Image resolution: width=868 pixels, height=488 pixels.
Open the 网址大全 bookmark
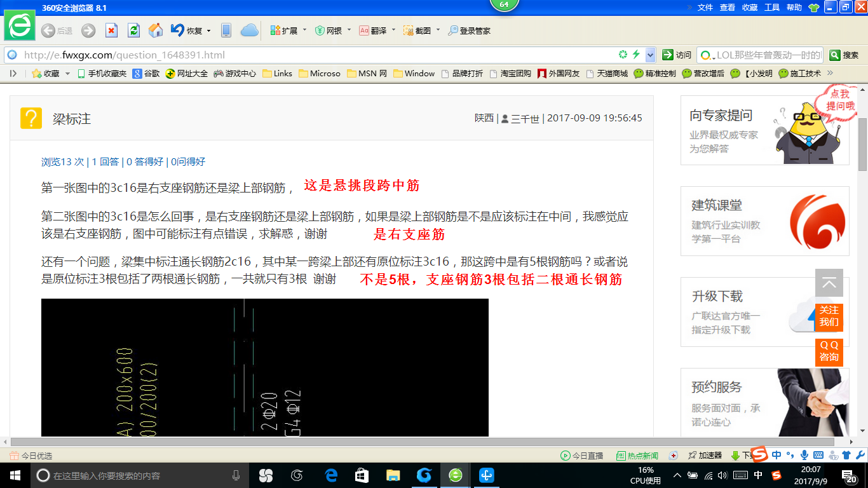click(187, 74)
